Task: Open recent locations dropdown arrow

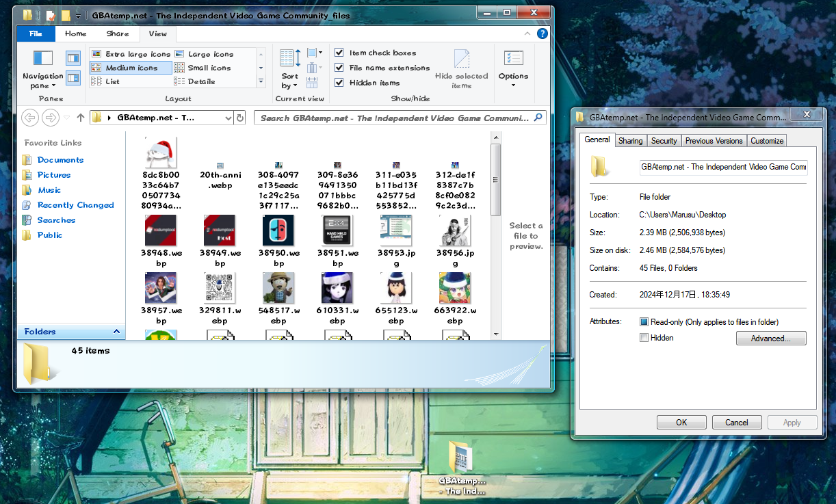Action: coord(67,118)
